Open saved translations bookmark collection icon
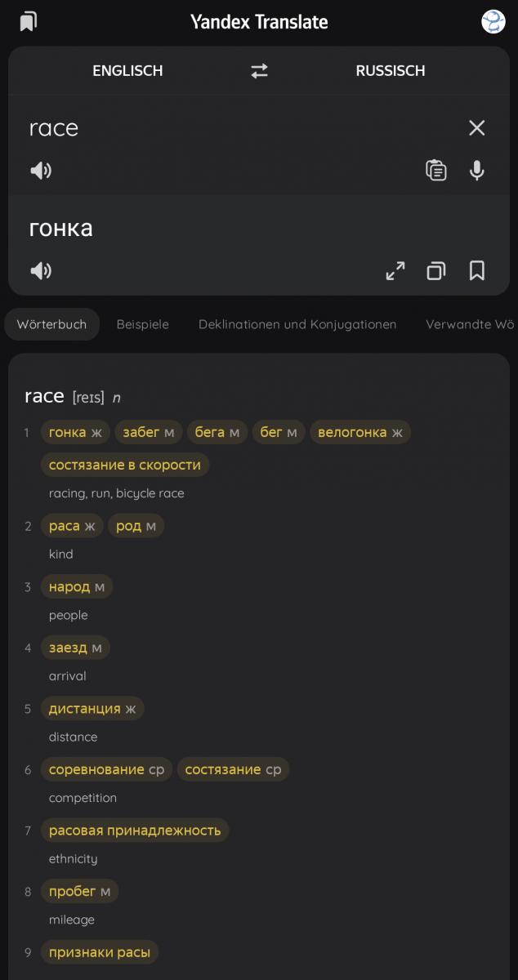Screen dimensions: 518x980 tap(29, 21)
